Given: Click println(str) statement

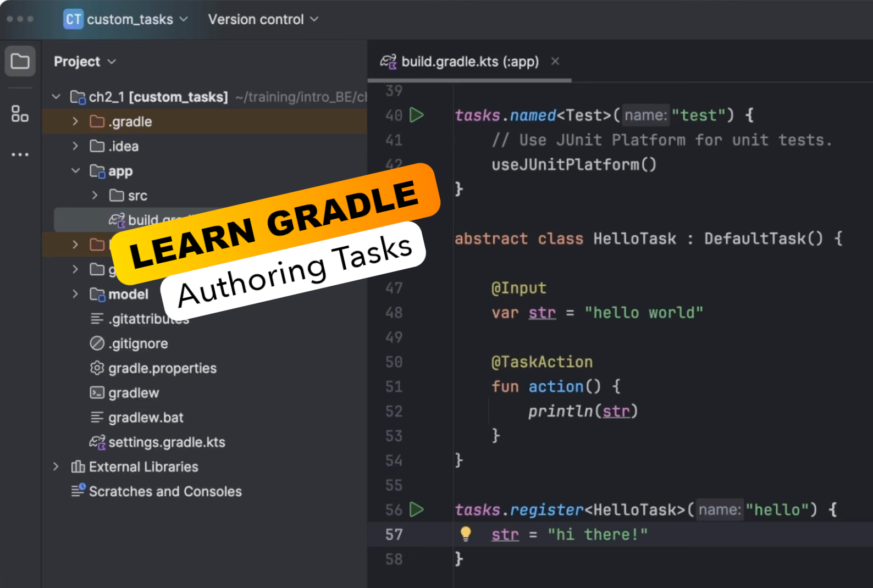Looking at the screenshot, I should [583, 412].
